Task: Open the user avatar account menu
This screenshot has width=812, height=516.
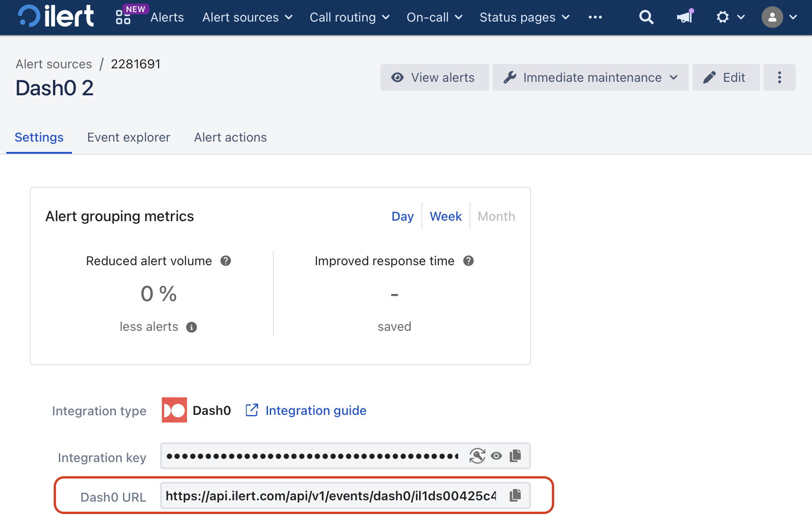Action: [x=779, y=17]
